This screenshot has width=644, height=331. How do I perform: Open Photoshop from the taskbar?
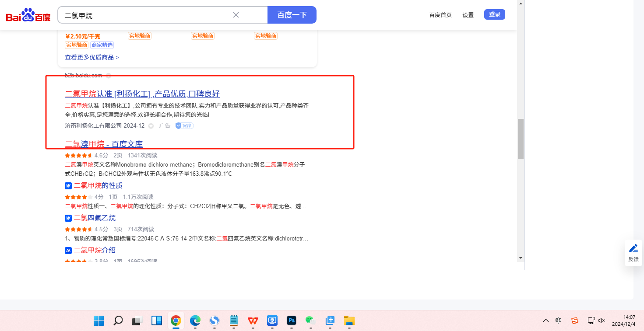pos(292,321)
